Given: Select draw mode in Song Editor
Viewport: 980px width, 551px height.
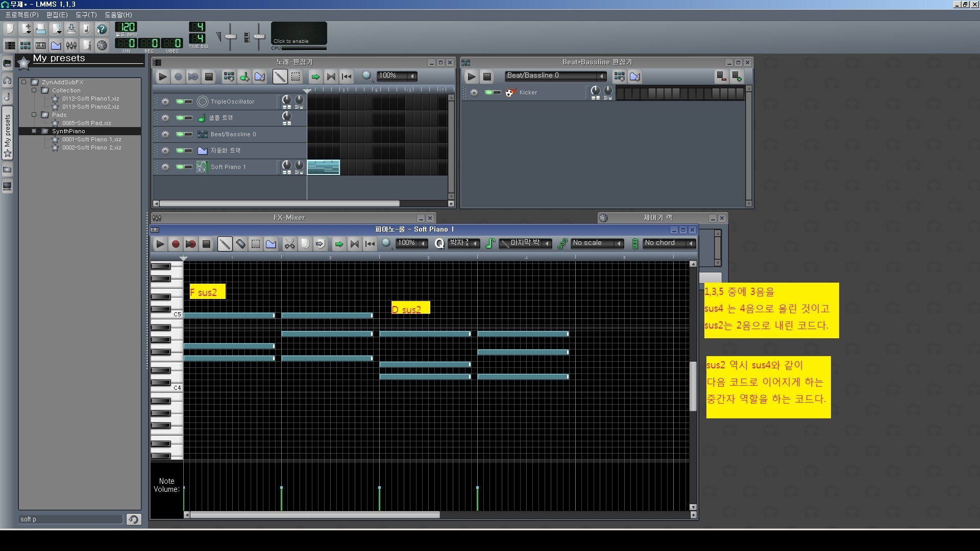Looking at the screenshot, I should (x=280, y=77).
